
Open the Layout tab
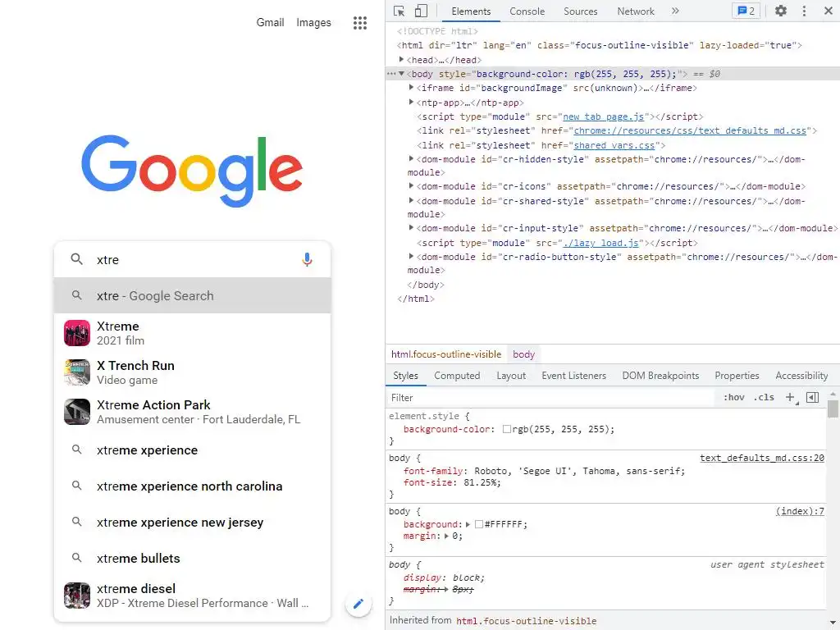pos(511,376)
